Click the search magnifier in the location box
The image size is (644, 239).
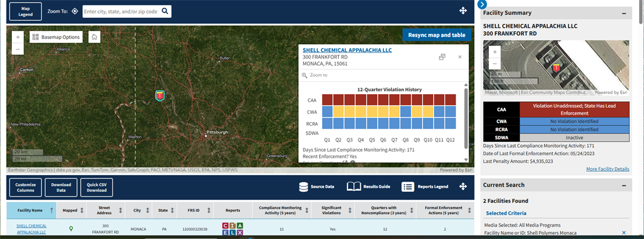pyautogui.click(x=165, y=11)
